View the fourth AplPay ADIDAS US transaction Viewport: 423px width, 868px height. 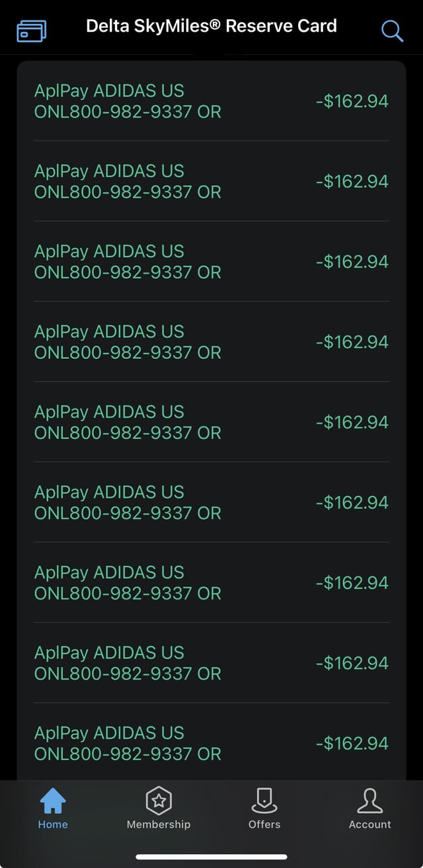coord(128,342)
